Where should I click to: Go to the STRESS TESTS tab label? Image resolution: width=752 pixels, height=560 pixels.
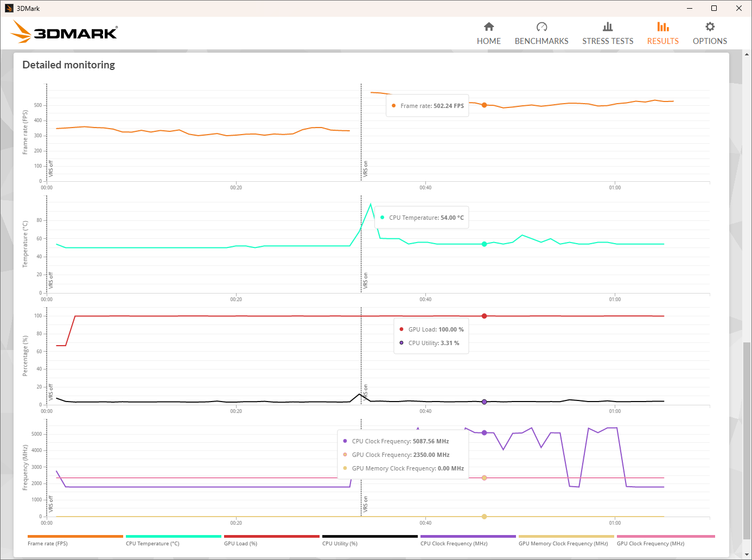[608, 41]
